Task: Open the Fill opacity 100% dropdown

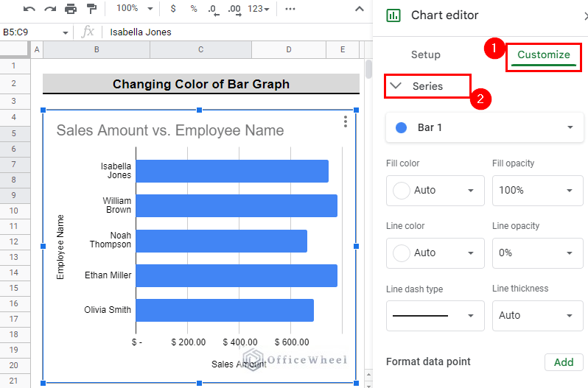Action: [537, 190]
